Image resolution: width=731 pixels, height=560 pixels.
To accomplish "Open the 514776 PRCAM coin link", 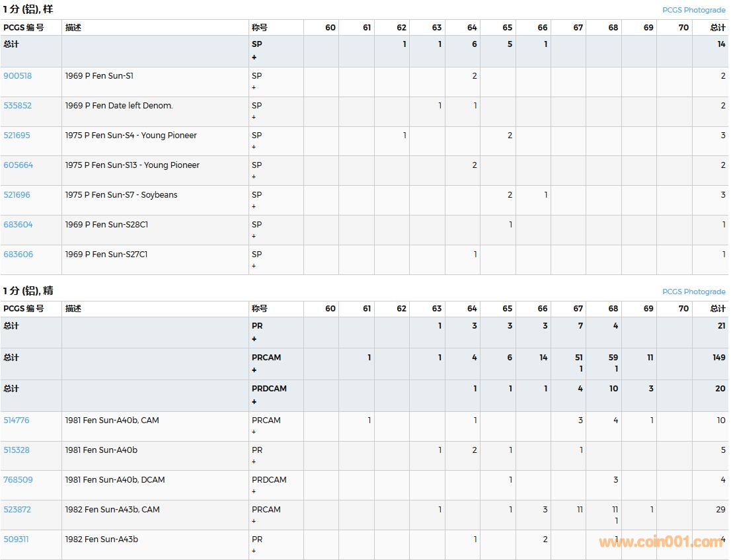I will 17,420.
